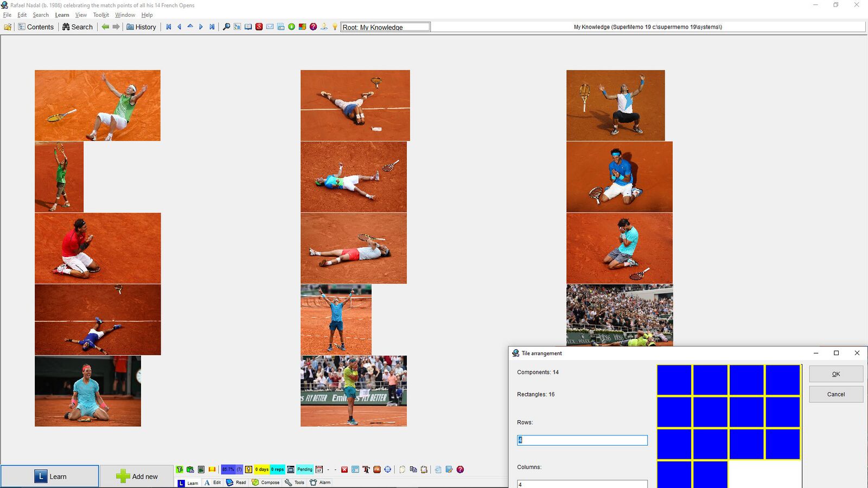Image resolution: width=868 pixels, height=488 pixels.
Task: Select the photo with the Fly Better Emirates banner
Action: pyautogui.click(x=354, y=391)
